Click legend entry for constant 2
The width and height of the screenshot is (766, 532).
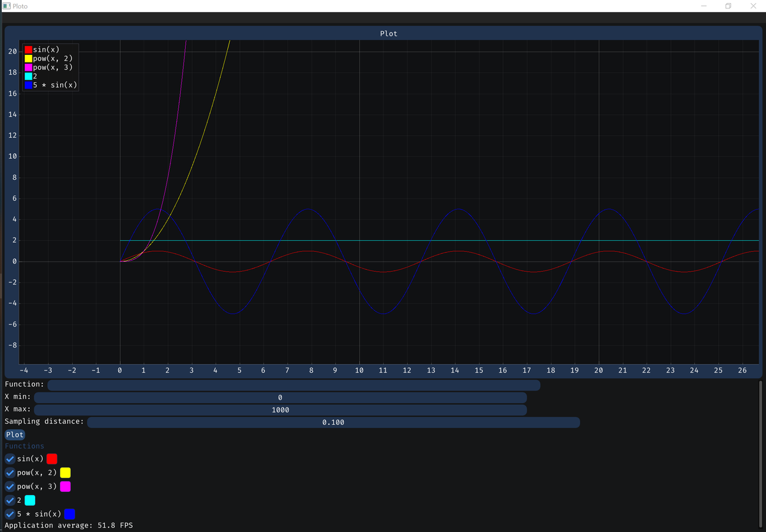[x=31, y=76]
